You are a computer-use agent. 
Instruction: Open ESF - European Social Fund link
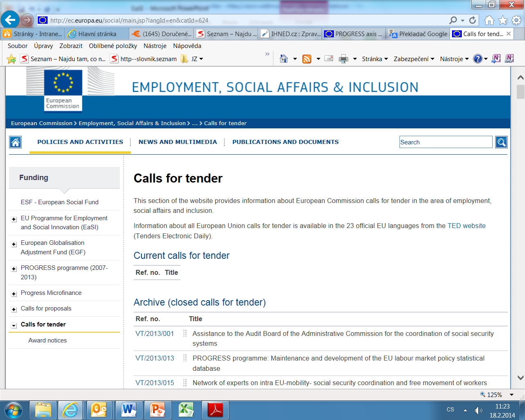(59, 202)
